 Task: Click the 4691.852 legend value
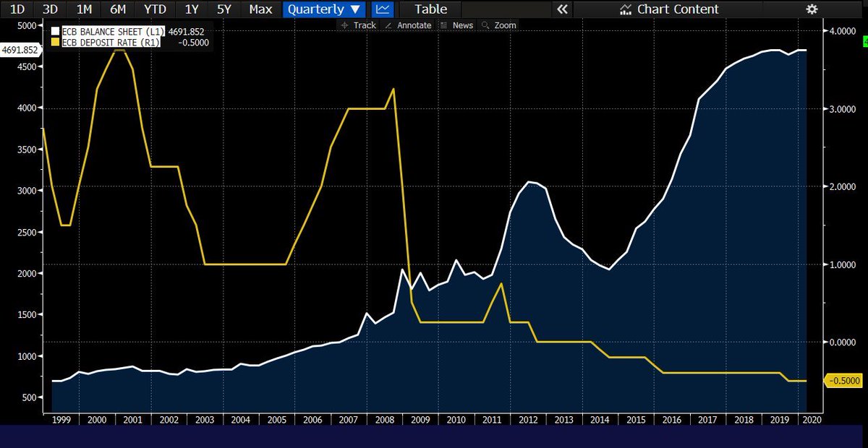[x=186, y=32]
